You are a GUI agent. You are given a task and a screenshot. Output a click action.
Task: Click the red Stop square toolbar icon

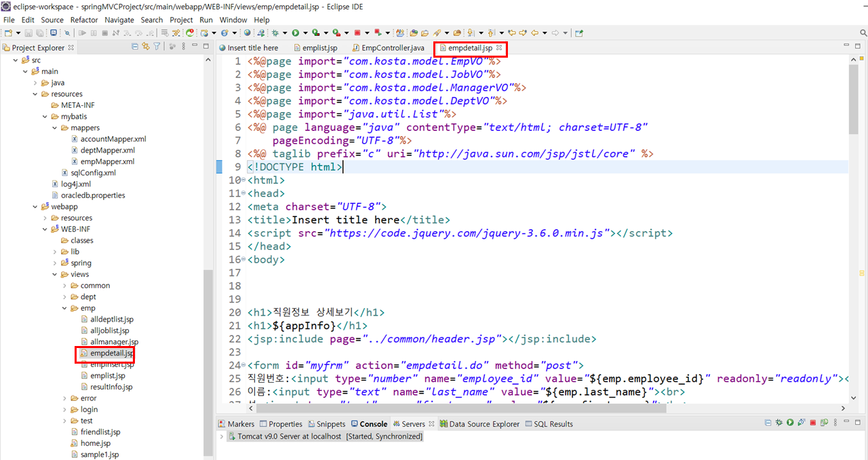(x=357, y=33)
